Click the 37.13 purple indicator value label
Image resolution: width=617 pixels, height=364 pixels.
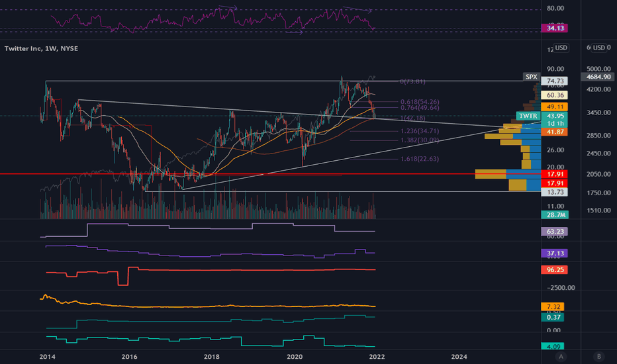click(x=554, y=253)
